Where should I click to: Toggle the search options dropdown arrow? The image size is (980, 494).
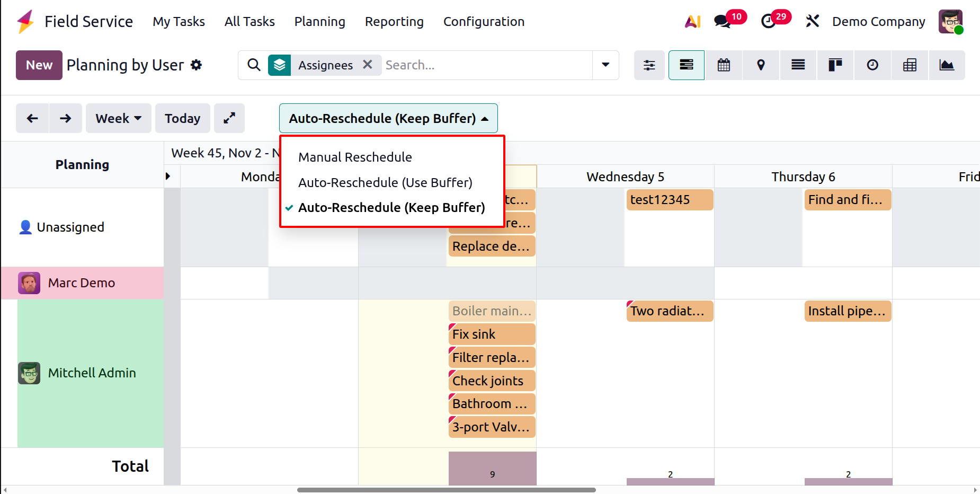click(x=605, y=65)
